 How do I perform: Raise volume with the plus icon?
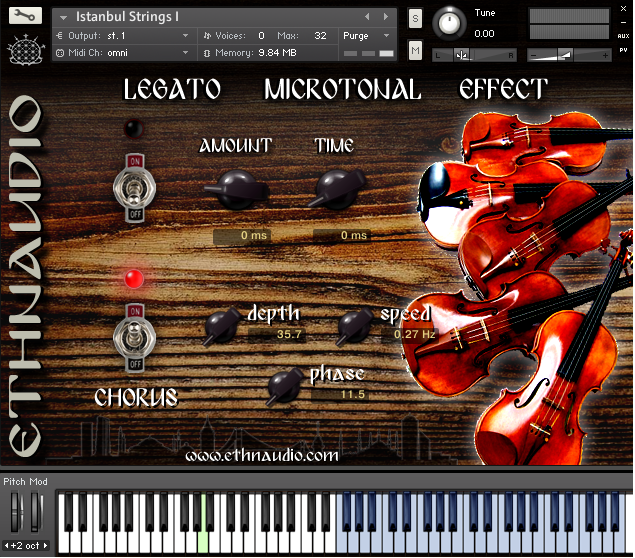(605, 55)
